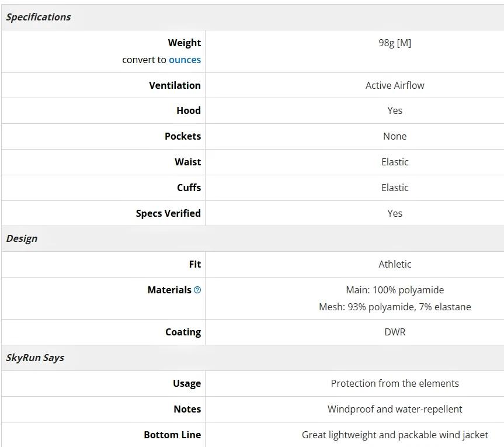This screenshot has height=447, width=504.
Task: Click the Specs Verified label
Action: click(168, 213)
